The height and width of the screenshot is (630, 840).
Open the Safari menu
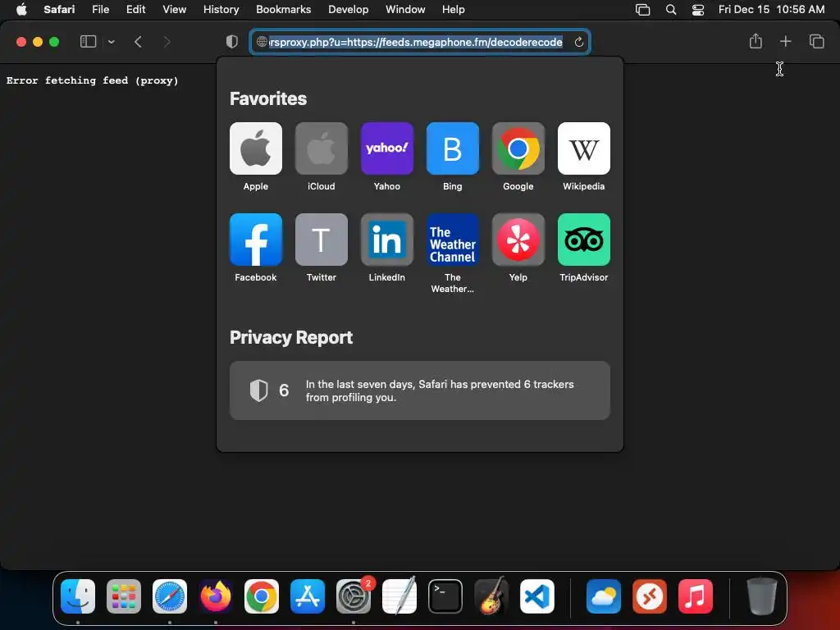(59, 9)
